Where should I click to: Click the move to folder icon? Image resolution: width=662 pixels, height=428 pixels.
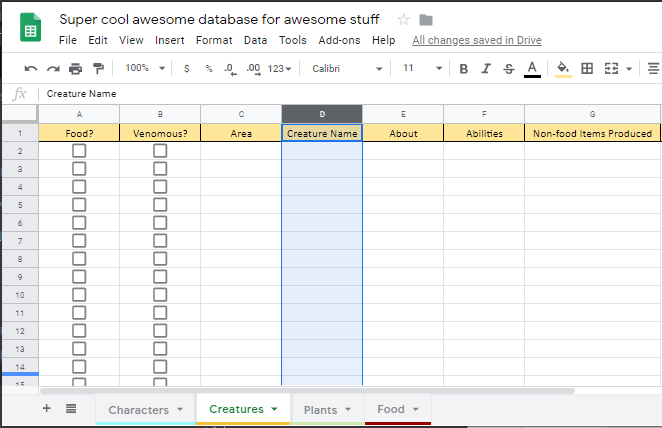[426, 20]
